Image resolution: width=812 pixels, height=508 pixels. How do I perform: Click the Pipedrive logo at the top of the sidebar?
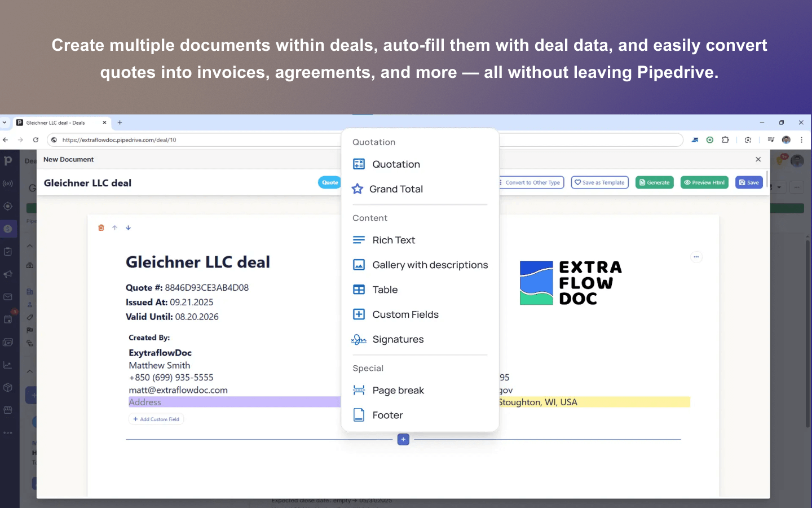8,161
